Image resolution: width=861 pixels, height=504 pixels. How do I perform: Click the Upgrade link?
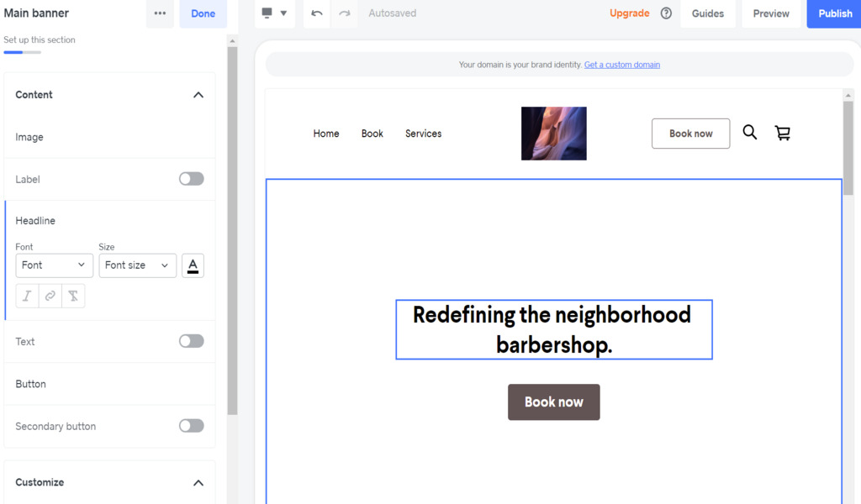[x=629, y=13]
